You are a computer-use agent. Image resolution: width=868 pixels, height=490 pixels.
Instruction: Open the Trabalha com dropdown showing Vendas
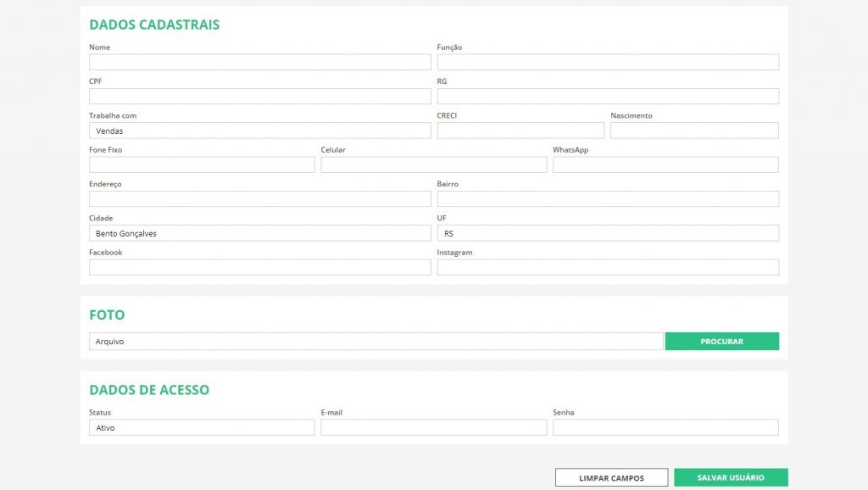click(259, 131)
